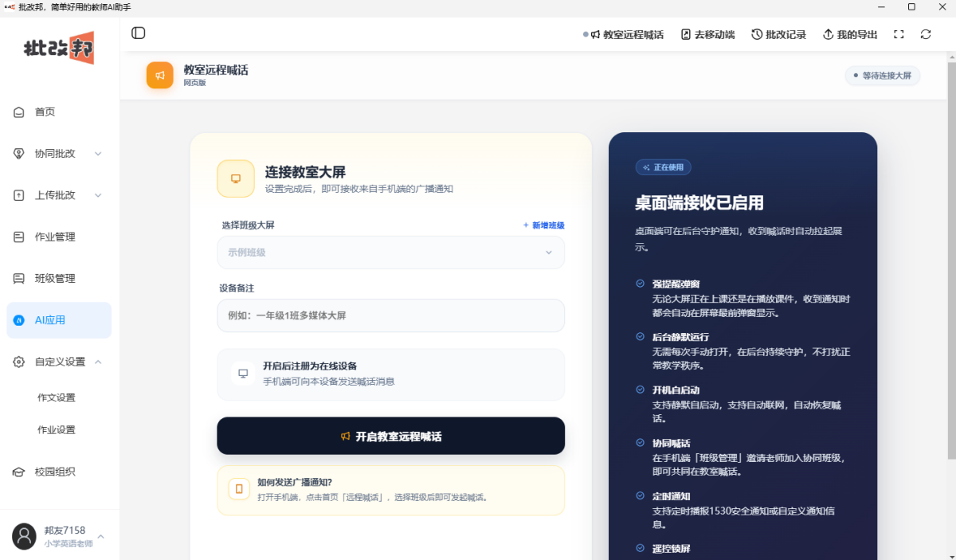
Task: Click phone icon in 如何发送广播通知 tip
Action: pyautogui.click(x=240, y=489)
